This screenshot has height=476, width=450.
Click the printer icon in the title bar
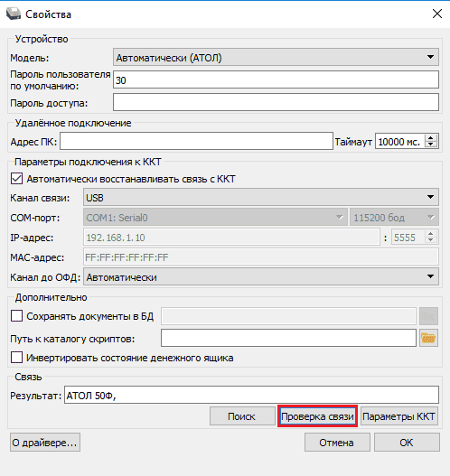14,14
